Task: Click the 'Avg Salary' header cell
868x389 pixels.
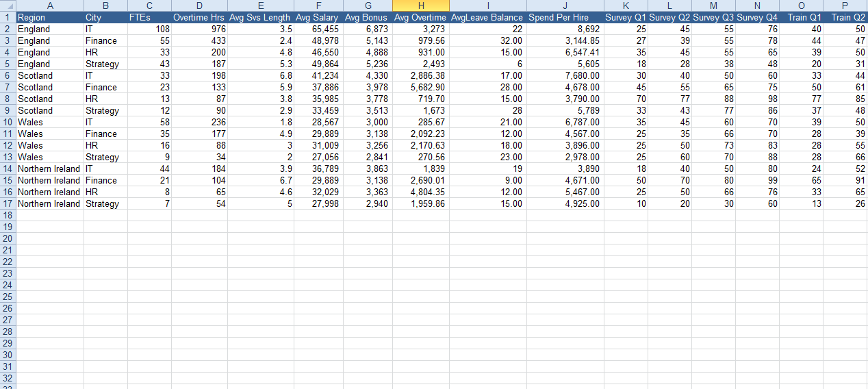Action: point(317,17)
